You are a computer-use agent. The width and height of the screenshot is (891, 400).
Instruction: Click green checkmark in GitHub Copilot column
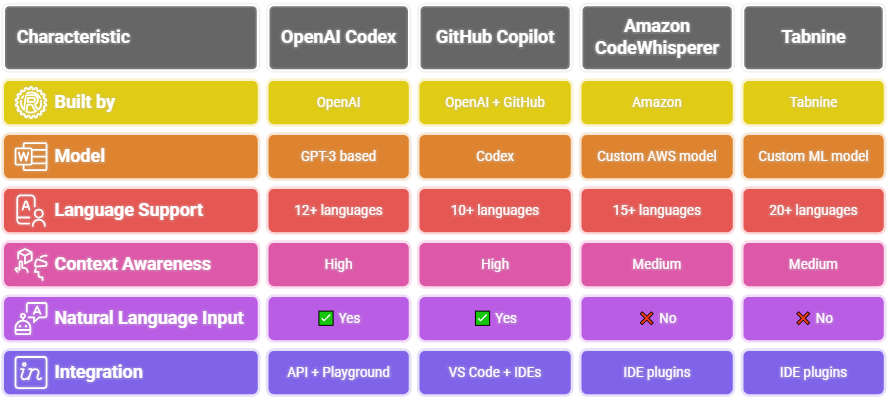482,318
